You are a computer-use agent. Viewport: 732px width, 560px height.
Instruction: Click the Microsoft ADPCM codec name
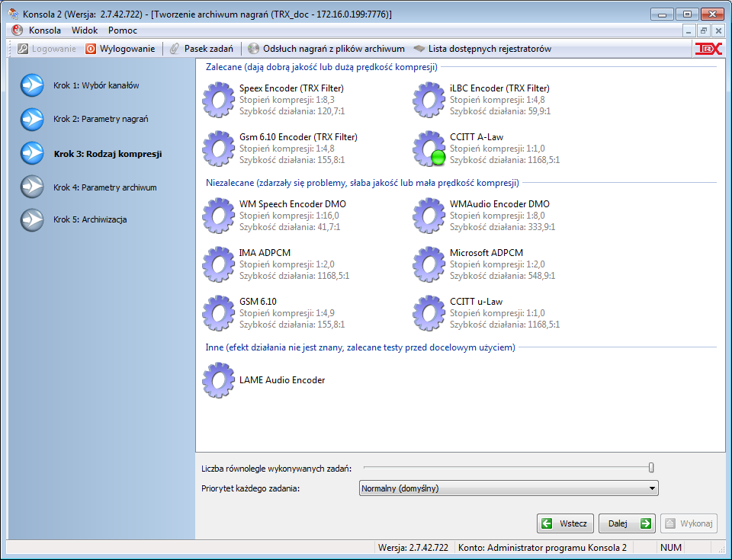tap(486, 252)
